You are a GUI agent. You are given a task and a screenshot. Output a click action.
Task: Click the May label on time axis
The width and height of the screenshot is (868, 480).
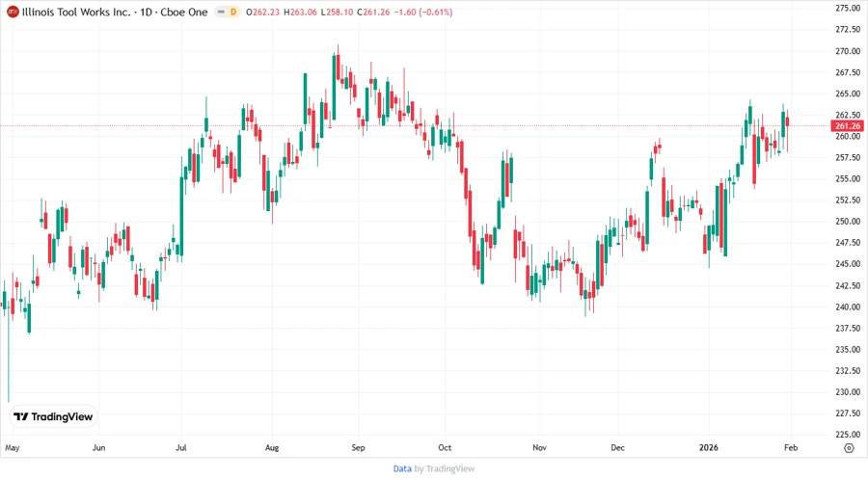point(13,447)
